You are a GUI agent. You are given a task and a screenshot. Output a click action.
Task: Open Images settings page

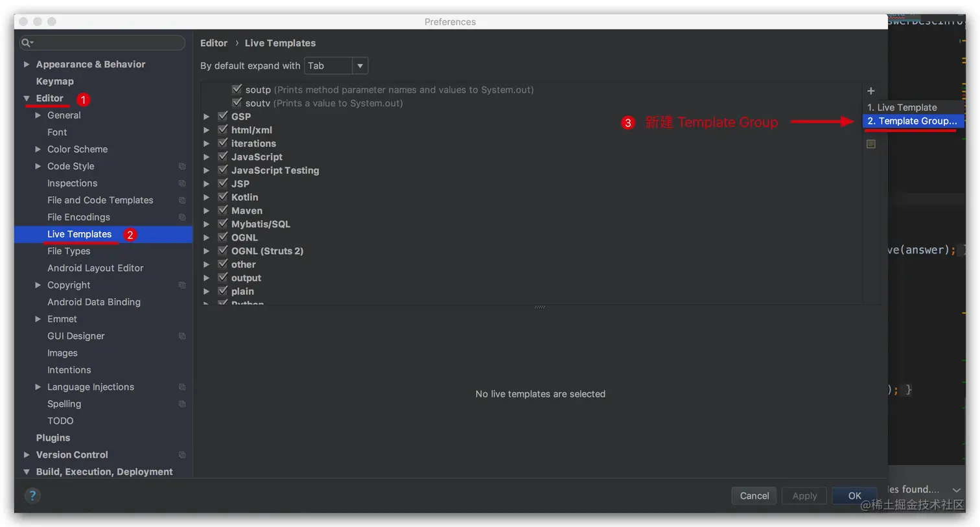pyautogui.click(x=62, y=353)
